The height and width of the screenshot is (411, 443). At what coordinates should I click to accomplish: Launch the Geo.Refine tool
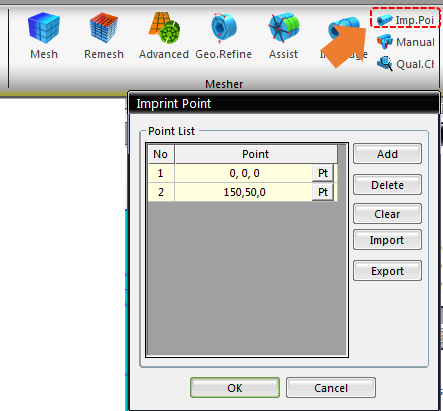224,35
